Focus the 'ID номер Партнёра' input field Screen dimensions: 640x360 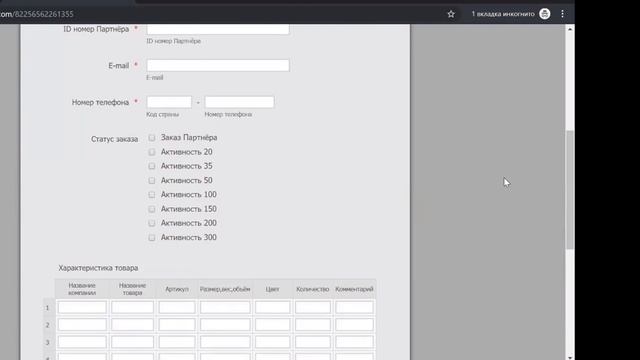tap(218, 29)
